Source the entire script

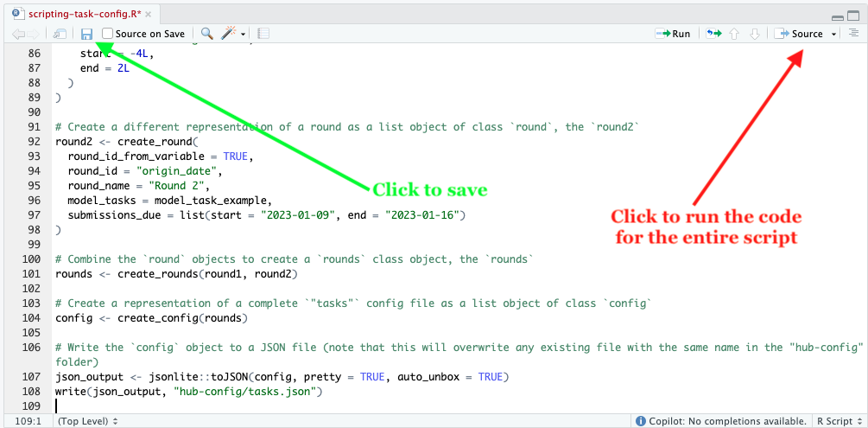[799, 34]
